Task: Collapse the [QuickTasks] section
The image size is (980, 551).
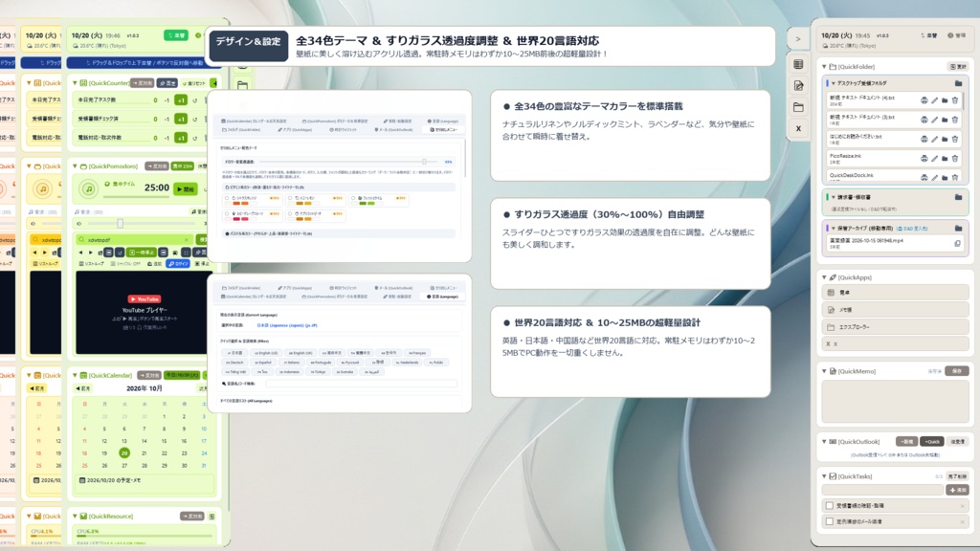Action: 824,476
